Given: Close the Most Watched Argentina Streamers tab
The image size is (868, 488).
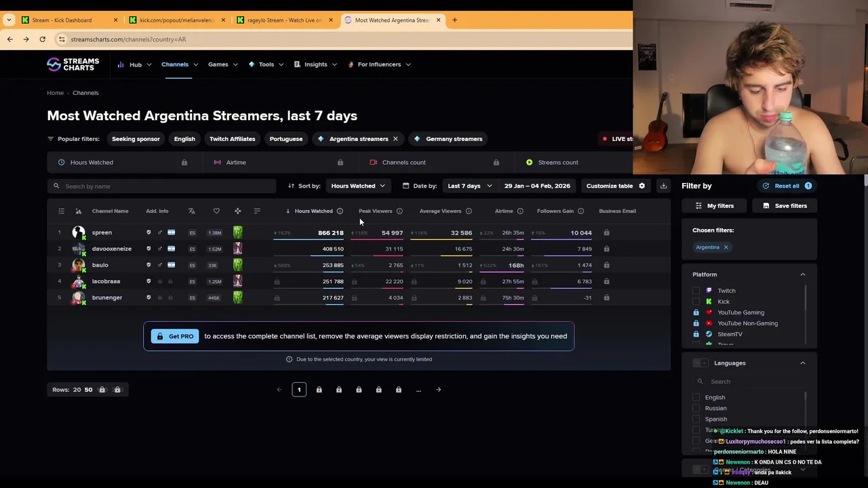Looking at the screenshot, I should [x=438, y=20].
